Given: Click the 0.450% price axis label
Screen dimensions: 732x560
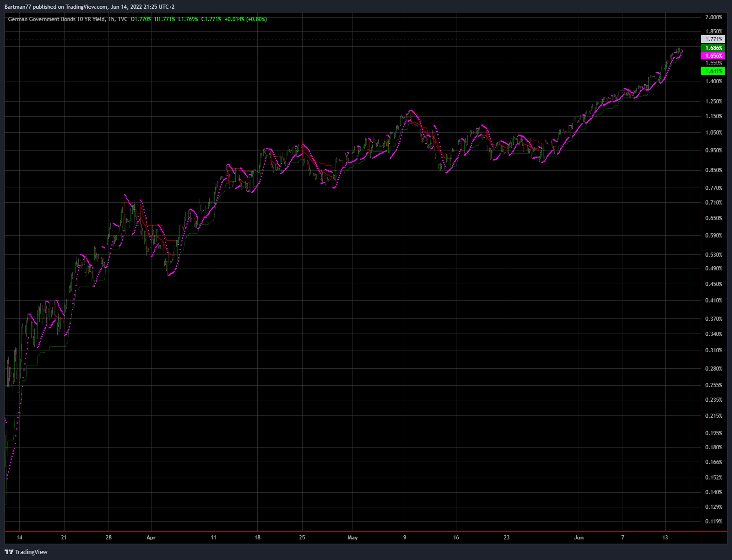Looking at the screenshot, I should pos(714,284).
